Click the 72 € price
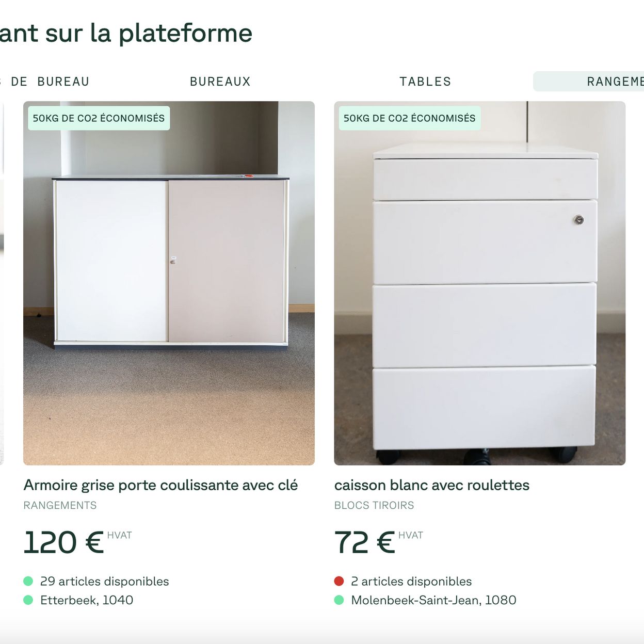 pos(364,542)
